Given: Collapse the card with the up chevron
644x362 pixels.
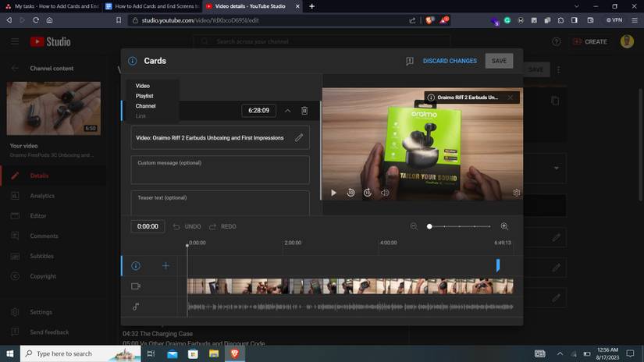Looking at the screenshot, I should (x=287, y=111).
